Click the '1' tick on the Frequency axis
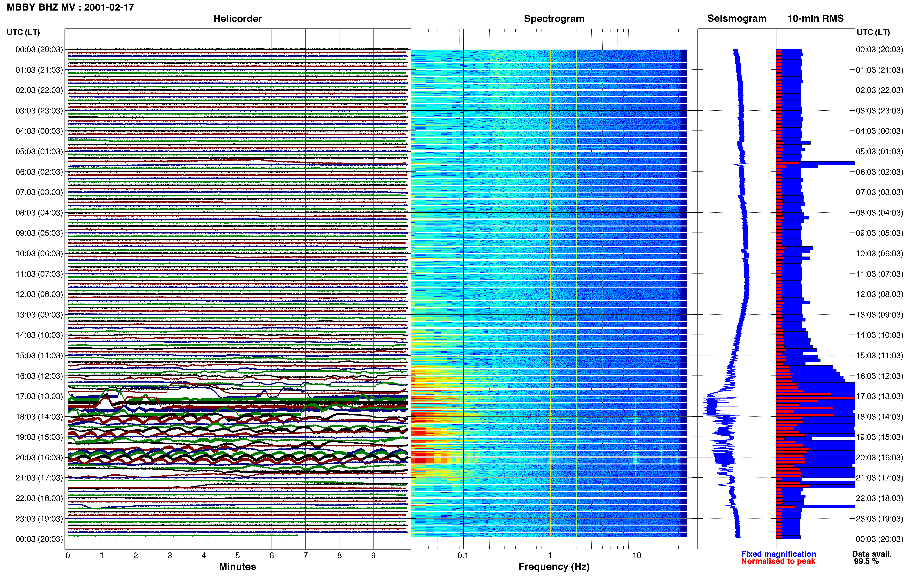The image size is (924, 578). (550, 555)
